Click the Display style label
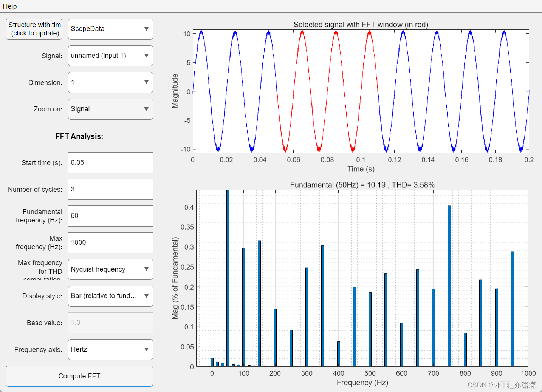Screen dimensions: 542x392 [42, 296]
